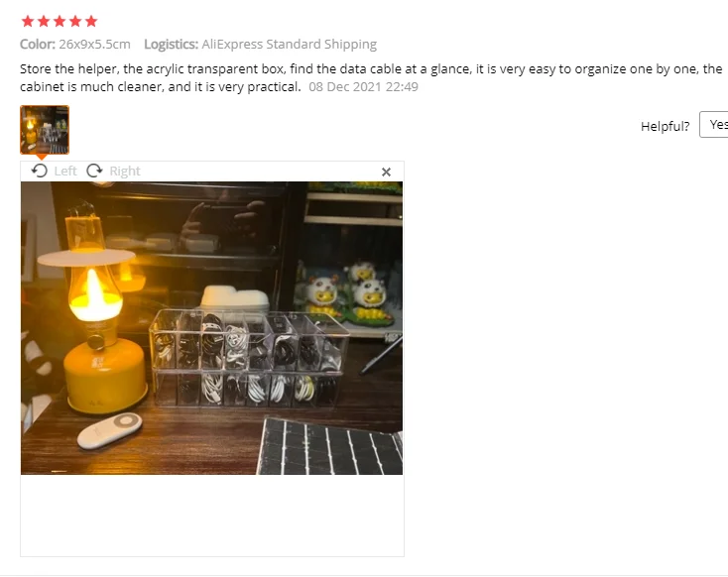Screen dimensions: 728x577
Task: Click the first red rating star
Action: pos(28,21)
